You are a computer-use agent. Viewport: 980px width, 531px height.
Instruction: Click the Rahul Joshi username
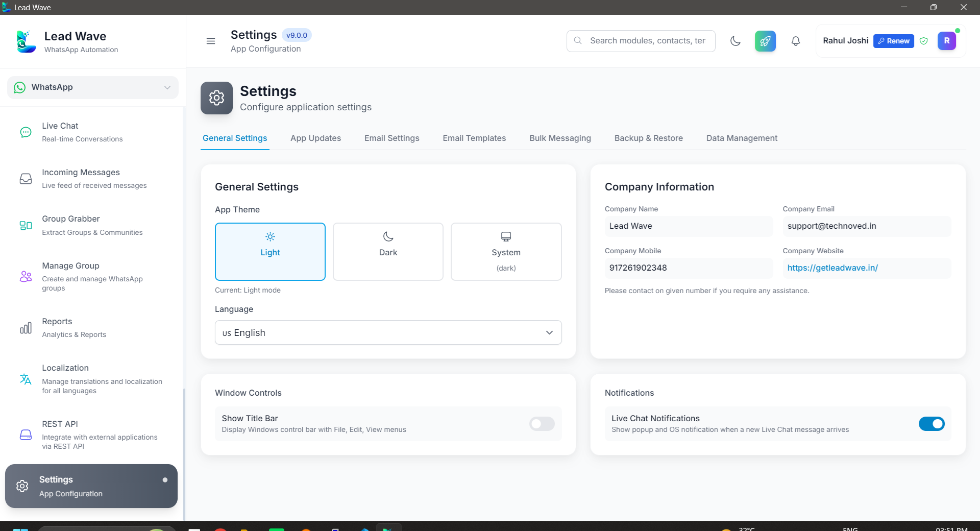845,41
